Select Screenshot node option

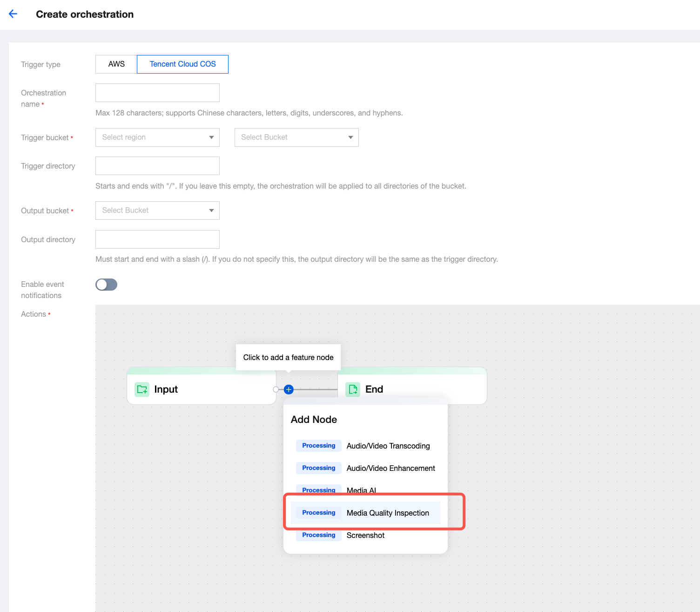pos(365,536)
